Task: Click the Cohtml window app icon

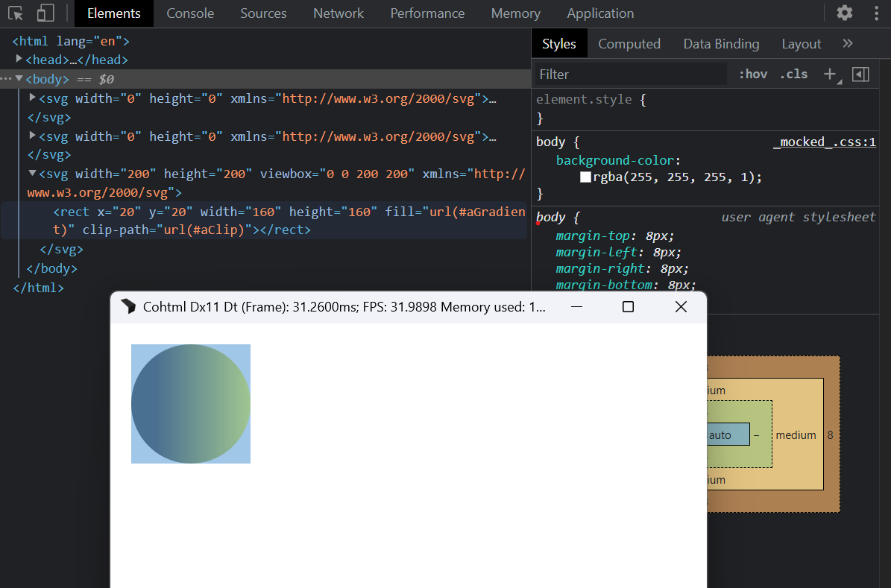Action: coord(127,307)
